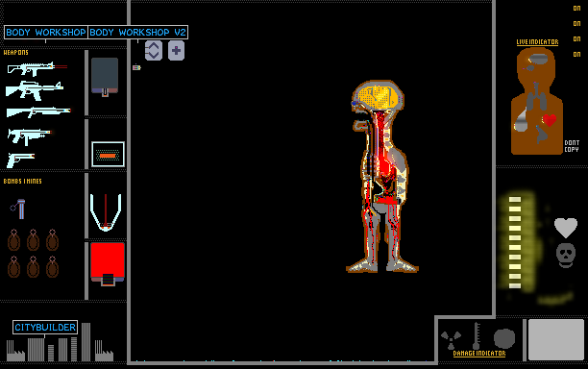Choose the shotgun from the weapons list

point(38,111)
